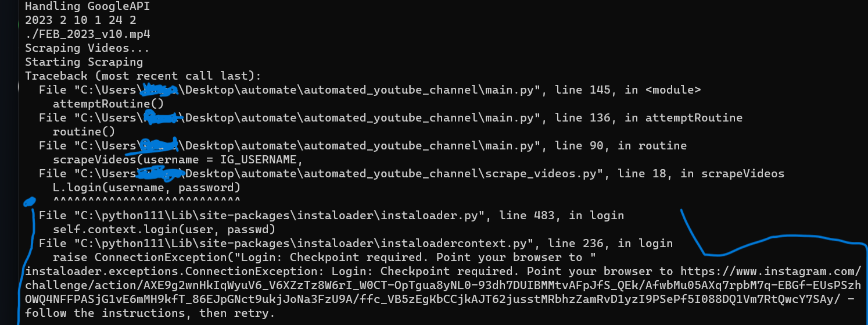Click the "follow the instructions, then retry." text
868x325 pixels.
click(x=150, y=313)
